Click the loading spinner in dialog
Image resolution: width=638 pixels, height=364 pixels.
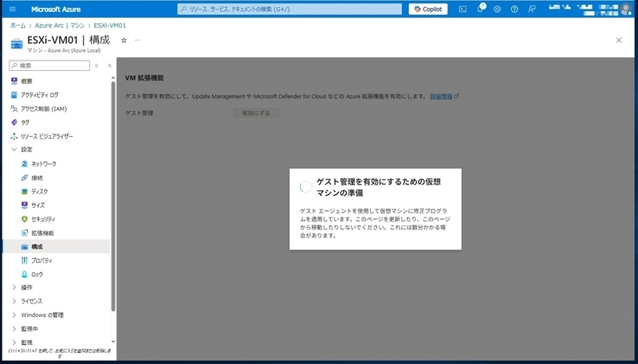(x=305, y=187)
